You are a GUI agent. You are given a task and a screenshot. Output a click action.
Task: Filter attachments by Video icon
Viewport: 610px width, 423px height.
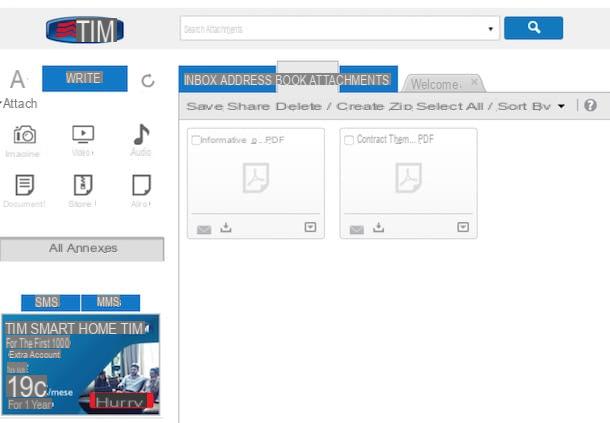tap(83, 134)
